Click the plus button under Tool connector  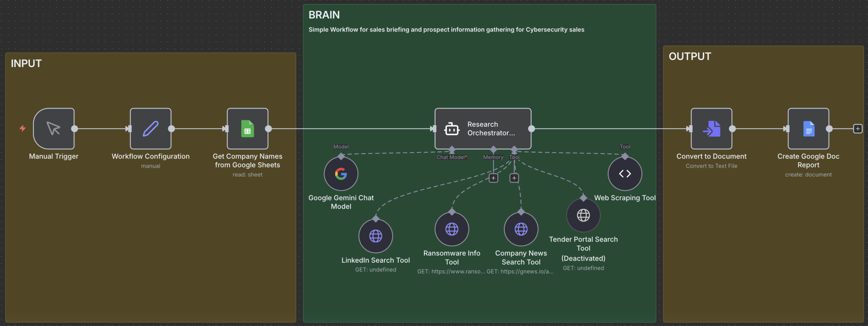coord(514,178)
